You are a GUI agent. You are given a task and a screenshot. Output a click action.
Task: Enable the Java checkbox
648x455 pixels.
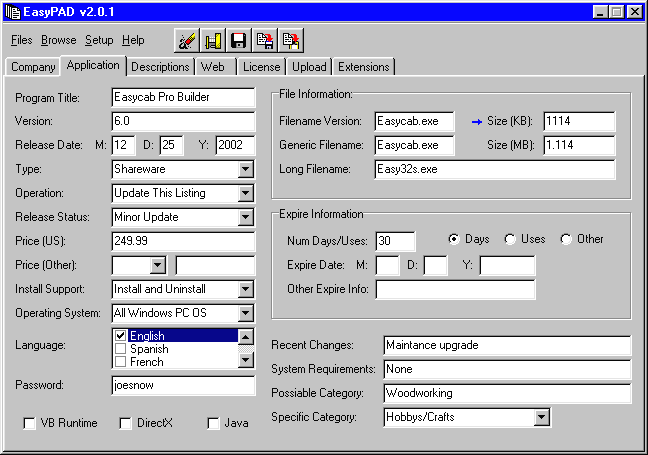click(213, 423)
